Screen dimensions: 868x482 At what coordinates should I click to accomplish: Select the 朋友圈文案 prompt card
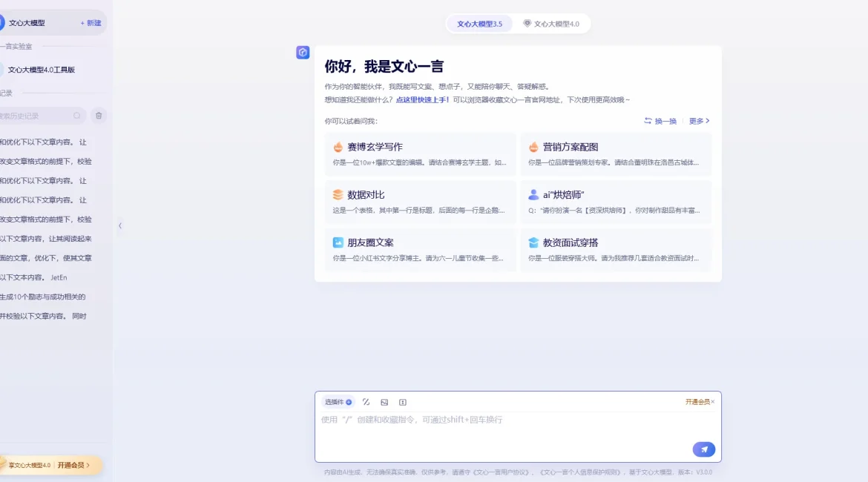[420, 250]
